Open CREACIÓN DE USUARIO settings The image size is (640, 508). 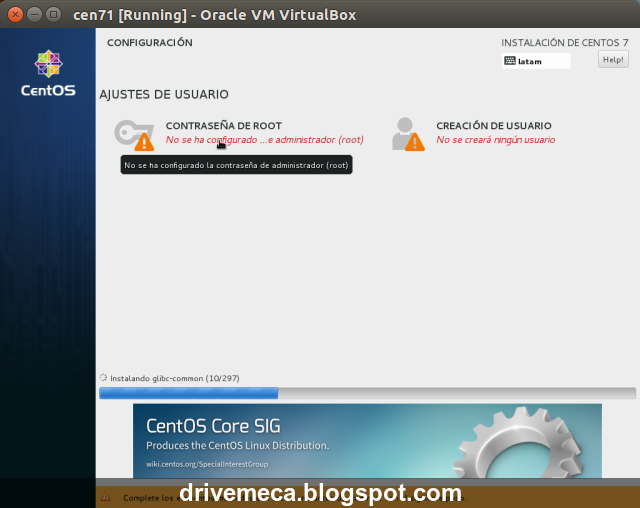coord(493,126)
